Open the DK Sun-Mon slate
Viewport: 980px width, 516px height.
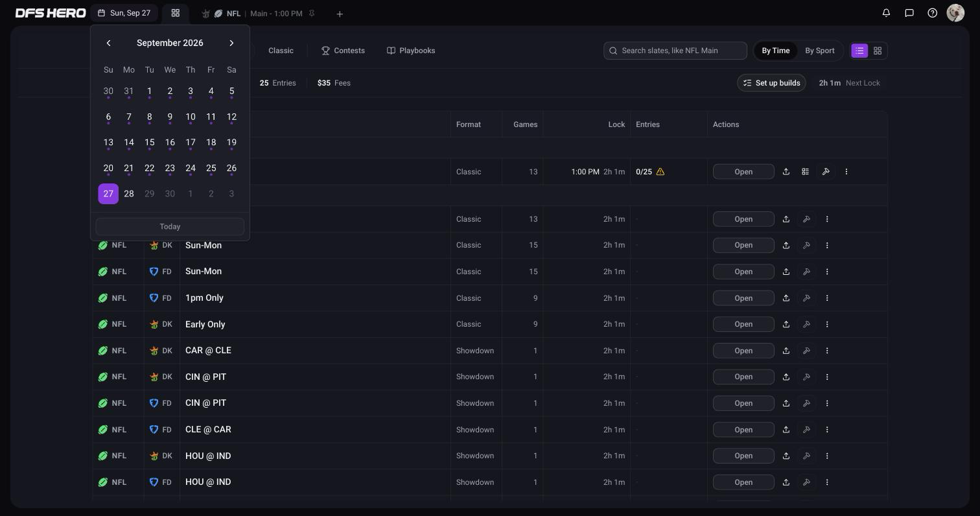(x=743, y=246)
